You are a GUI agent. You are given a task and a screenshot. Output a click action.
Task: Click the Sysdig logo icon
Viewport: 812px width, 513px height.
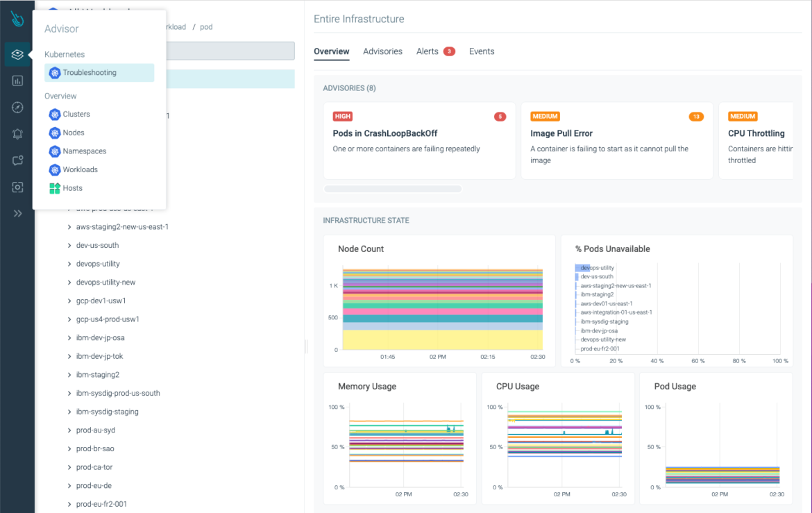pyautogui.click(x=17, y=19)
